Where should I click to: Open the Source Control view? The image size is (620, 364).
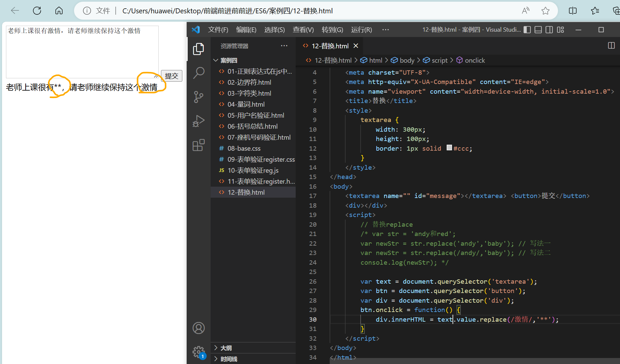198,97
